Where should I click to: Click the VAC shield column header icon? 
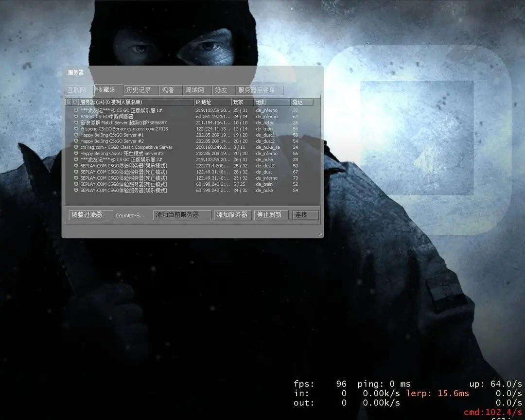pyautogui.click(x=75, y=103)
